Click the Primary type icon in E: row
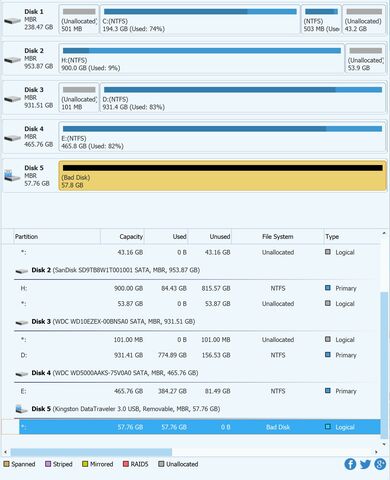This screenshot has height=480, width=390. click(328, 391)
